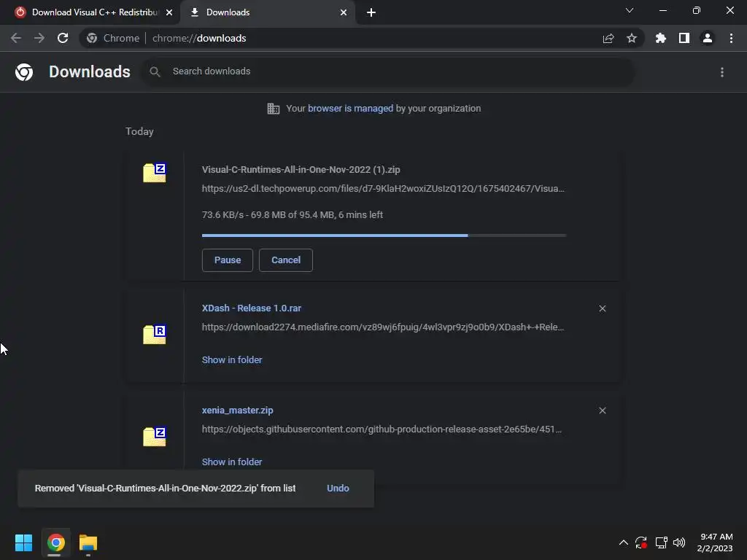Open File Explorer from the taskbar
This screenshot has width=747, height=560.
pyautogui.click(x=88, y=542)
